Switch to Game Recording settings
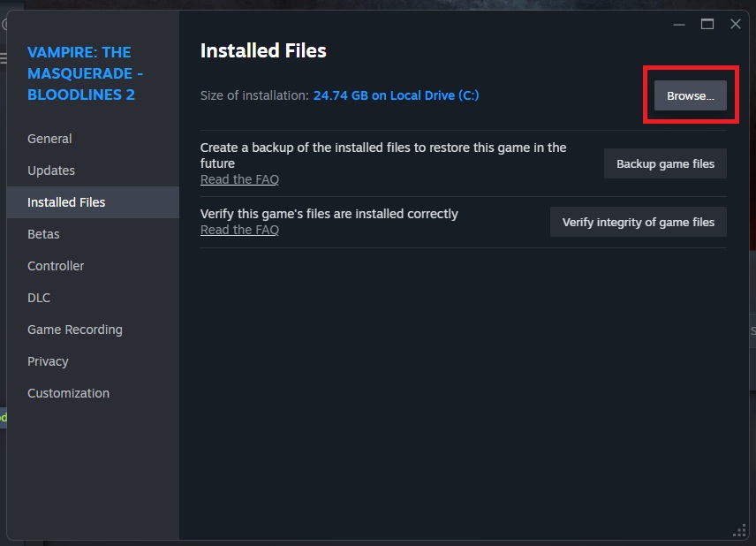Image resolution: width=756 pixels, height=546 pixels. click(x=75, y=330)
